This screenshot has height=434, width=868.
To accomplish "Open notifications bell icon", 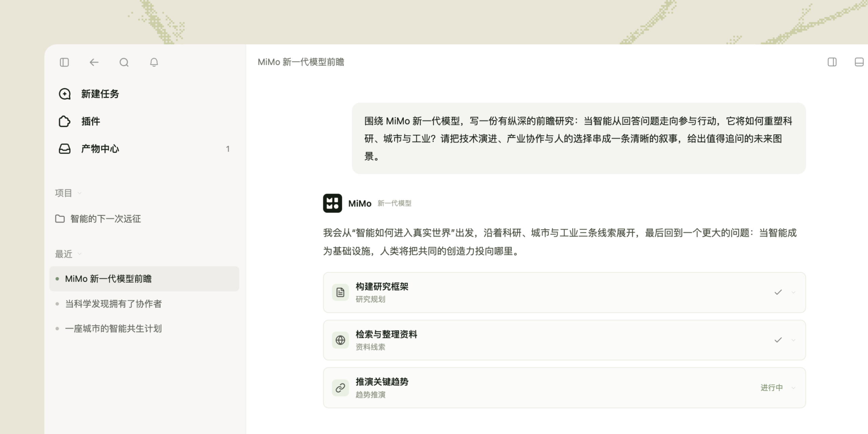I will (154, 62).
